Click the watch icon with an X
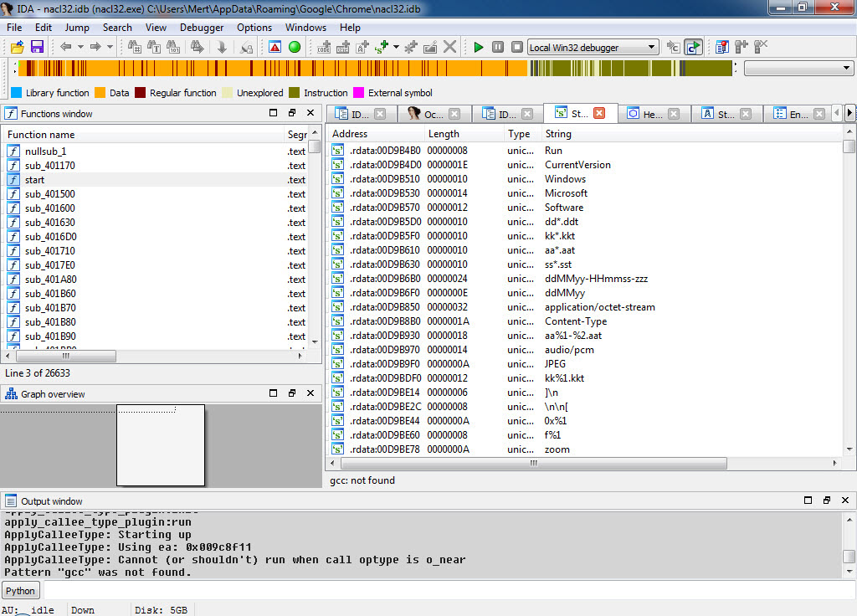 point(761,47)
